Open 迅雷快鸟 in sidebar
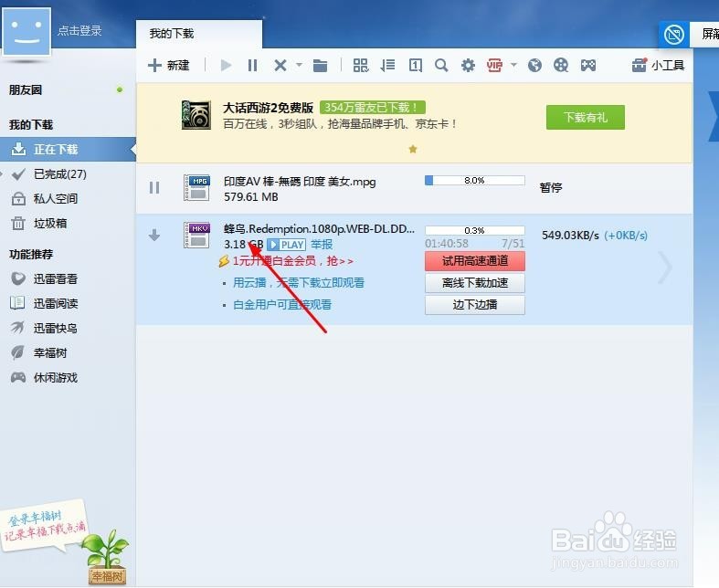719x588 pixels. pyautogui.click(x=56, y=328)
